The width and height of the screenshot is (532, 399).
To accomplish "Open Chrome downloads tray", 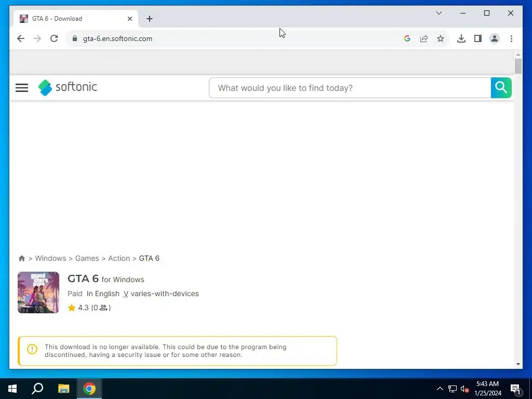I will pyautogui.click(x=461, y=38).
